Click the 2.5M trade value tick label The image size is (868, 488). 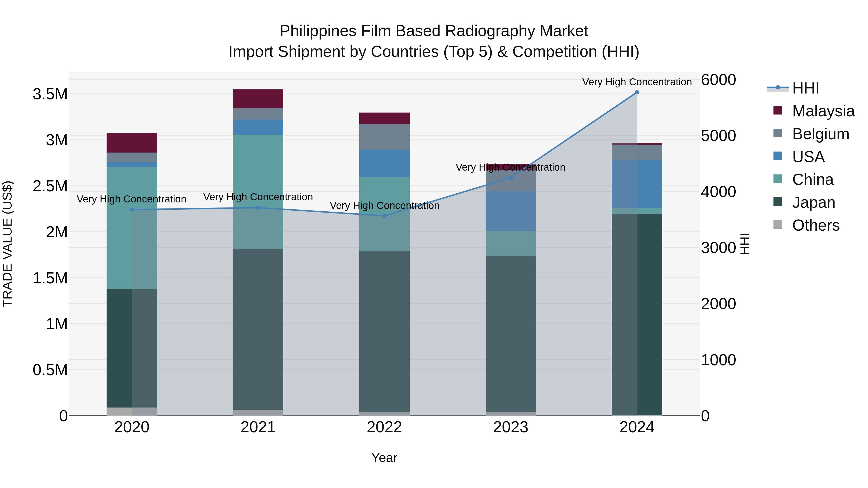tap(50, 186)
